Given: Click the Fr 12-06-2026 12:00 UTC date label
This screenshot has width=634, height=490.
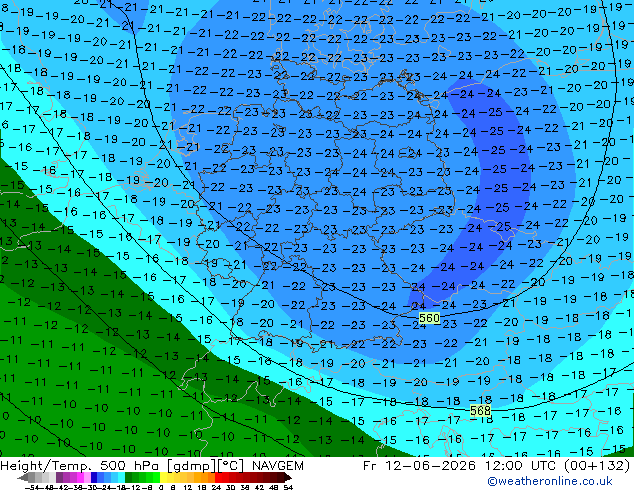Looking at the screenshot, I should [x=458, y=466].
